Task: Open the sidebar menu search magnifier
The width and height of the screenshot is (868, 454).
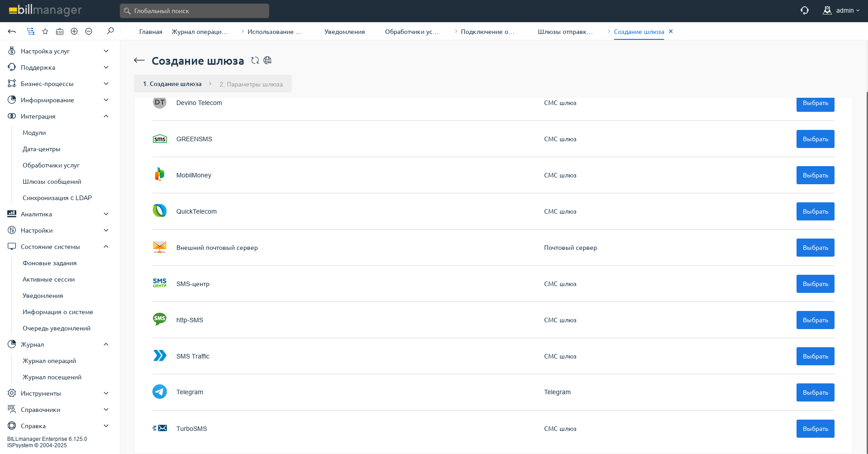Action: pyautogui.click(x=110, y=31)
